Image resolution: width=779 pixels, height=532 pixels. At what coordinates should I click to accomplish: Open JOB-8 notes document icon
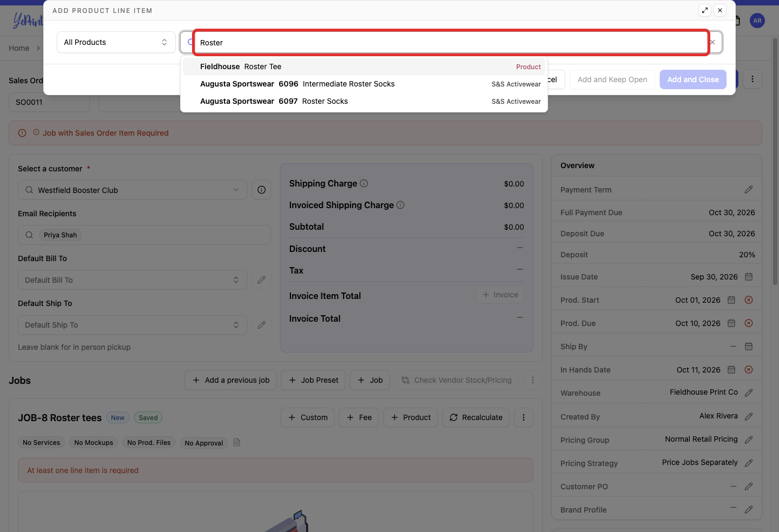pyautogui.click(x=236, y=442)
